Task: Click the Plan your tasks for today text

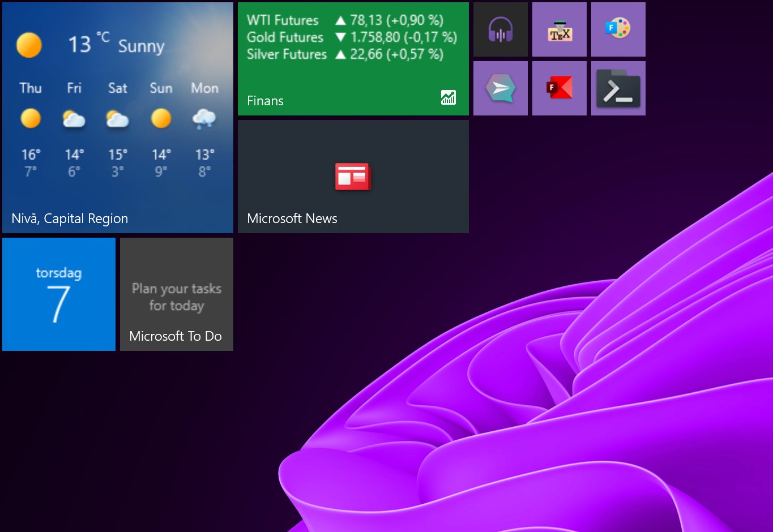Action: pyautogui.click(x=176, y=297)
